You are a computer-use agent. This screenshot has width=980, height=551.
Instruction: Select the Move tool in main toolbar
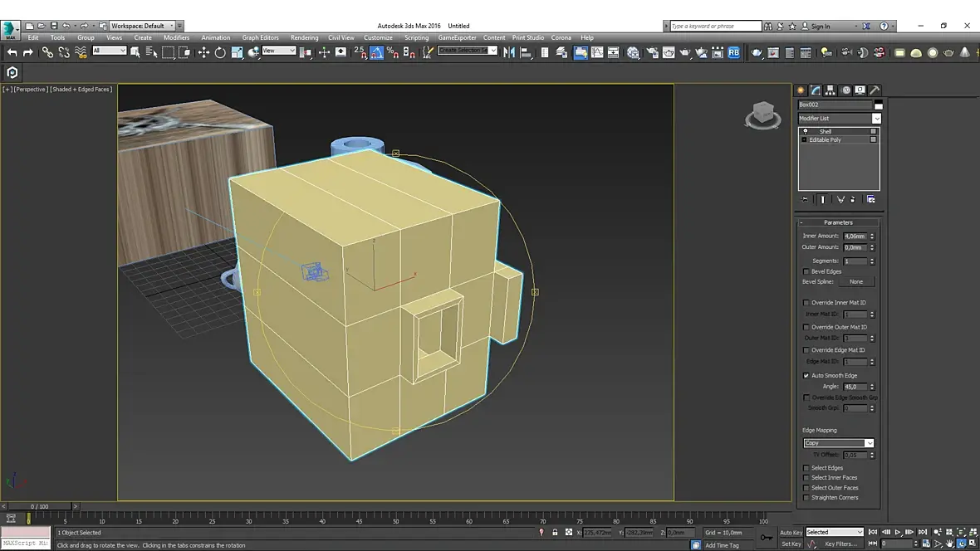[203, 52]
